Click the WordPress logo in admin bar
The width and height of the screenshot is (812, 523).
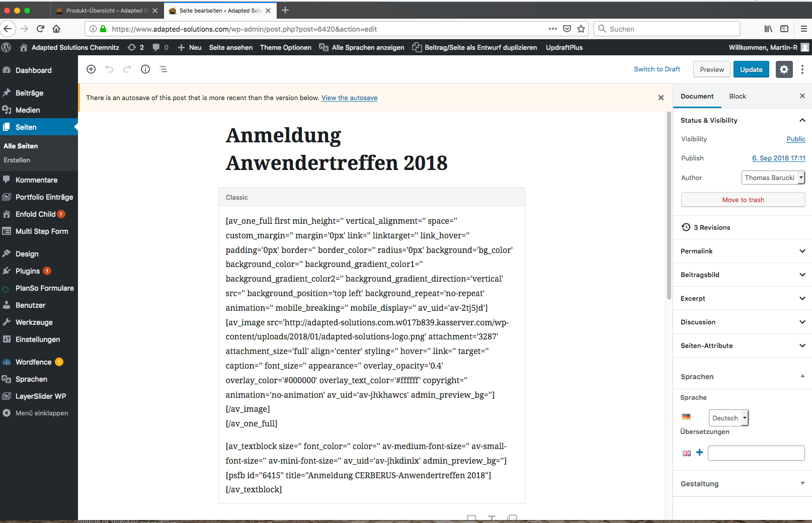click(x=7, y=47)
